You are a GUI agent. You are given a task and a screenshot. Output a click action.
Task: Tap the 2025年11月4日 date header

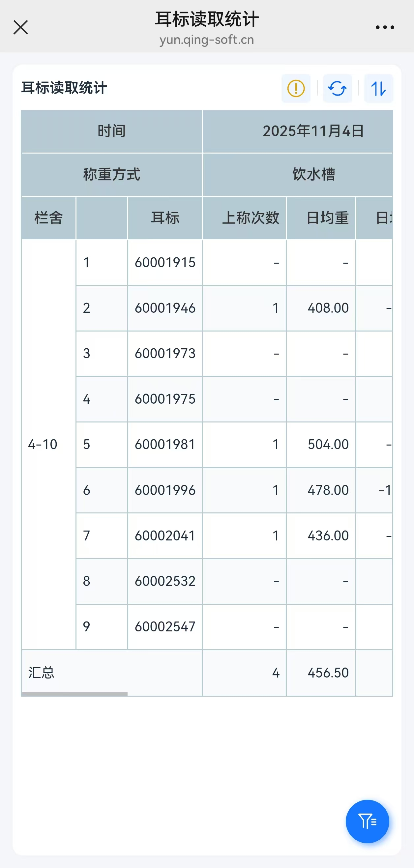click(313, 131)
